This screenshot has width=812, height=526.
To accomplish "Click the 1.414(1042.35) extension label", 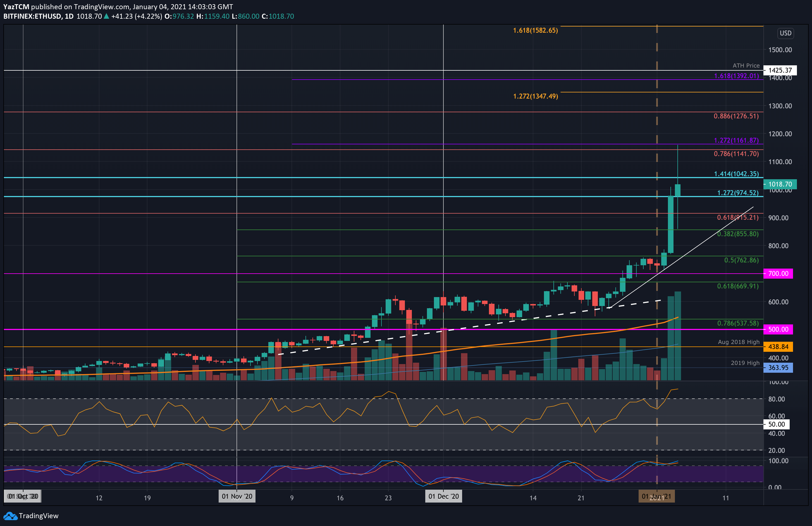I will [x=736, y=174].
